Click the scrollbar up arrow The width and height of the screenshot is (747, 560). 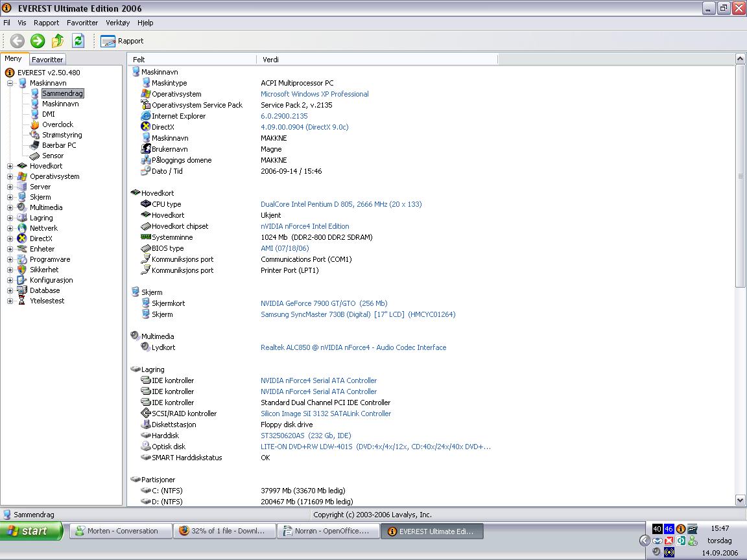(x=740, y=58)
